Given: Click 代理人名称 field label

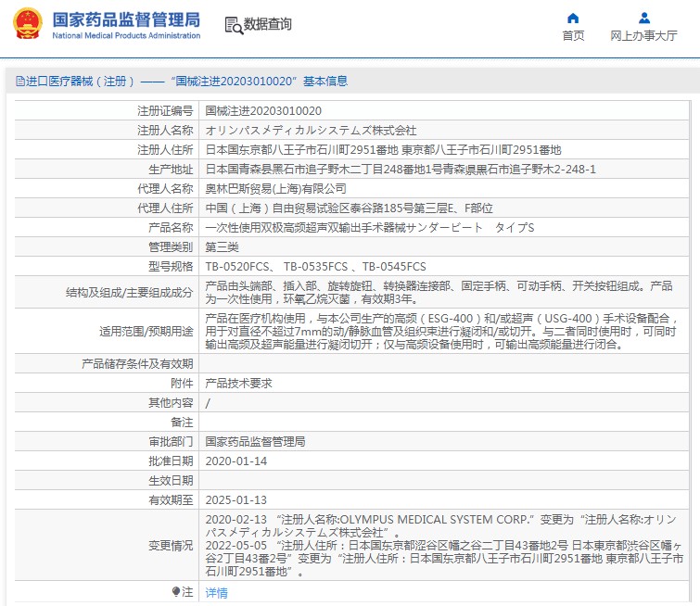Looking at the screenshot, I should [x=165, y=189].
